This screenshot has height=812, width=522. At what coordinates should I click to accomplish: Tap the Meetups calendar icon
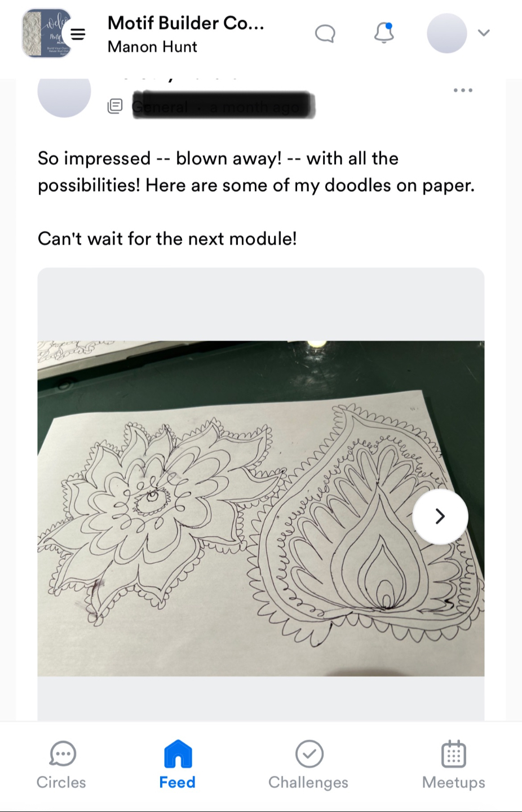point(453,754)
